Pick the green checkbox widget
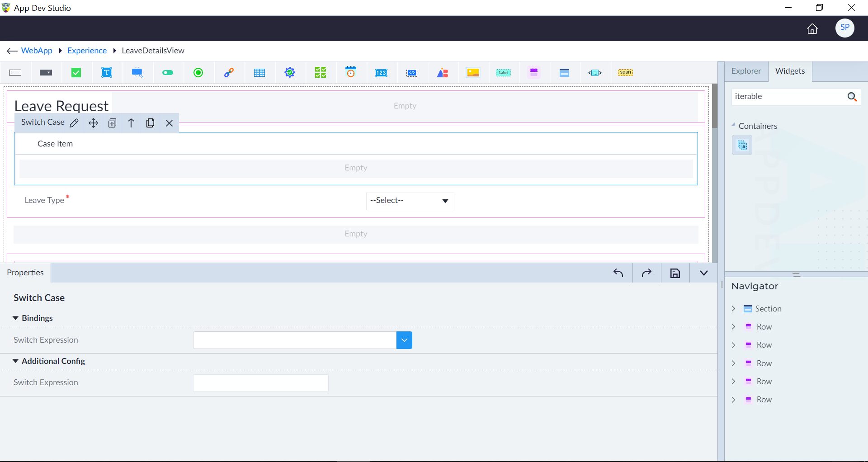This screenshot has width=868, height=462. pos(76,73)
